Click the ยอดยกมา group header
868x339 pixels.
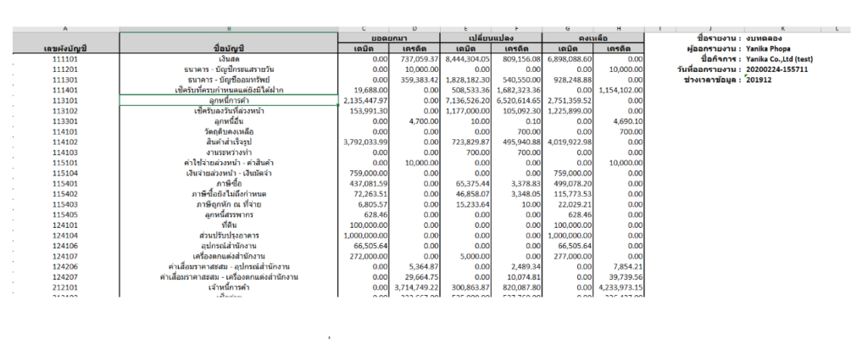(x=389, y=38)
